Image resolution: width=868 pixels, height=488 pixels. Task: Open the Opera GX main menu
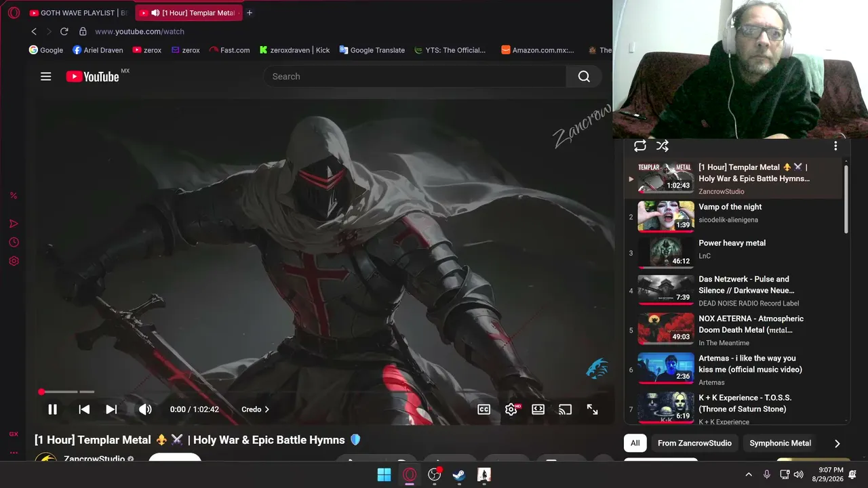(x=14, y=13)
